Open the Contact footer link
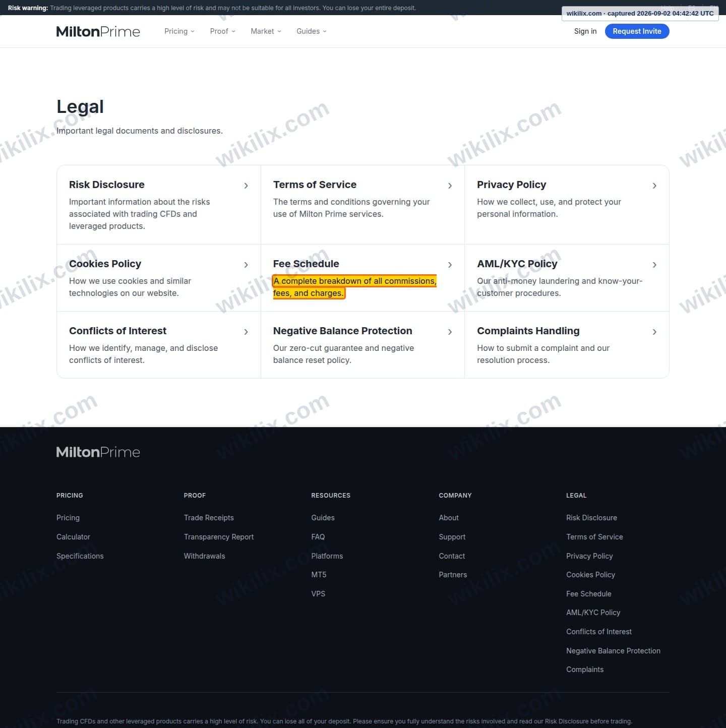 452,556
